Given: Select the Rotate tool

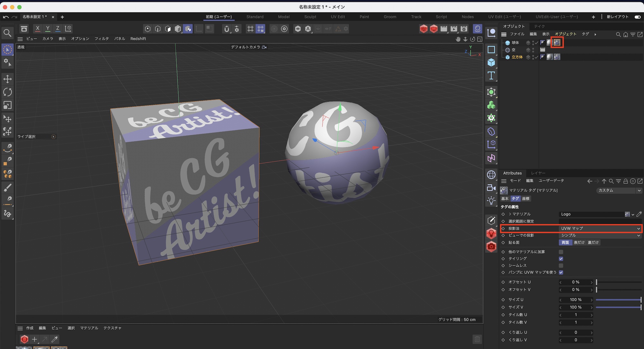Looking at the screenshot, I should click(7, 92).
